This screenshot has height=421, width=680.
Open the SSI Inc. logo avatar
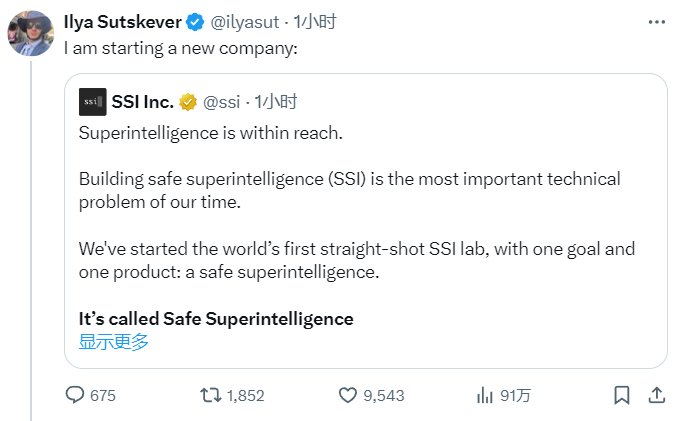click(x=93, y=101)
